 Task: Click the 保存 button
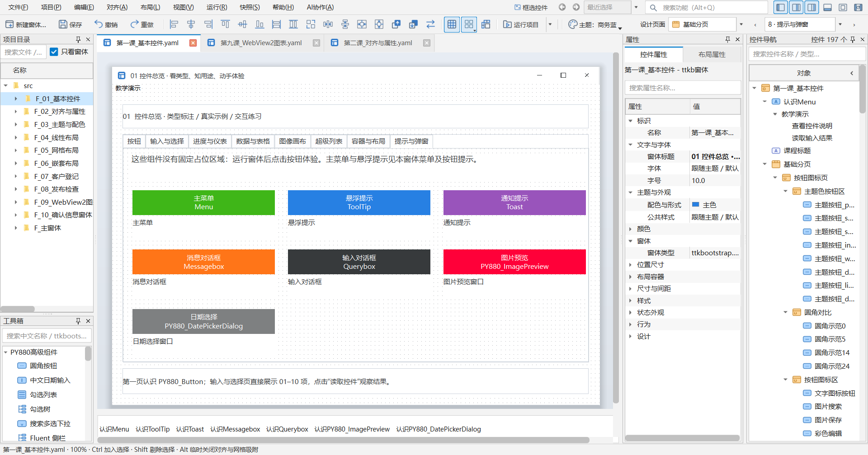coord(71,24)
